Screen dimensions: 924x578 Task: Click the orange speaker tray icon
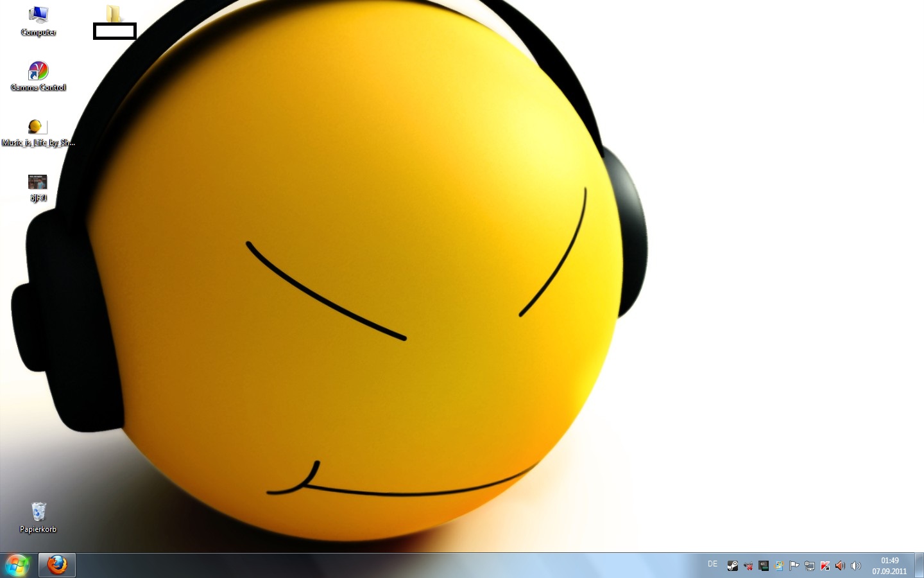(x=840, y=566)
